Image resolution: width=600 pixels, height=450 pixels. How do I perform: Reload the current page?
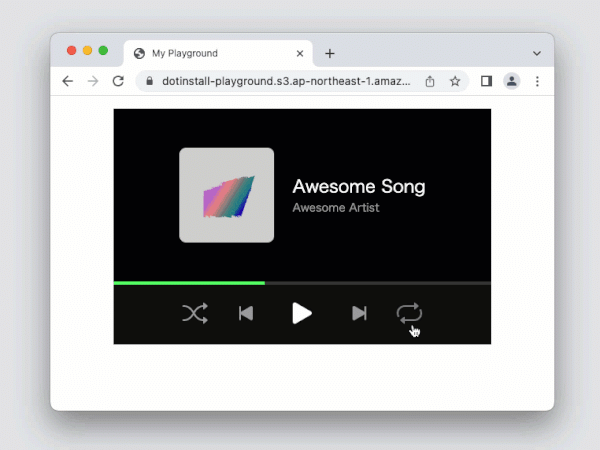[x=118, y=81]
